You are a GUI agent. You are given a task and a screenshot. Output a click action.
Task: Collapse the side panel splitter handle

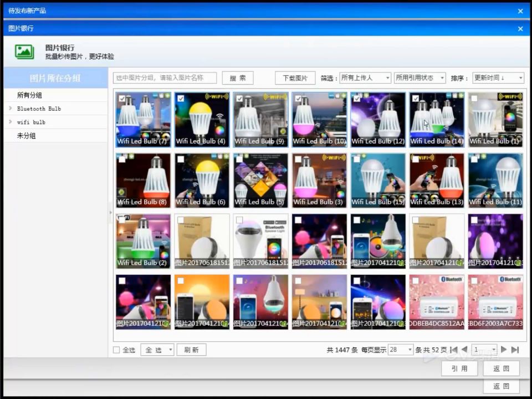click(x=111, y=212)
